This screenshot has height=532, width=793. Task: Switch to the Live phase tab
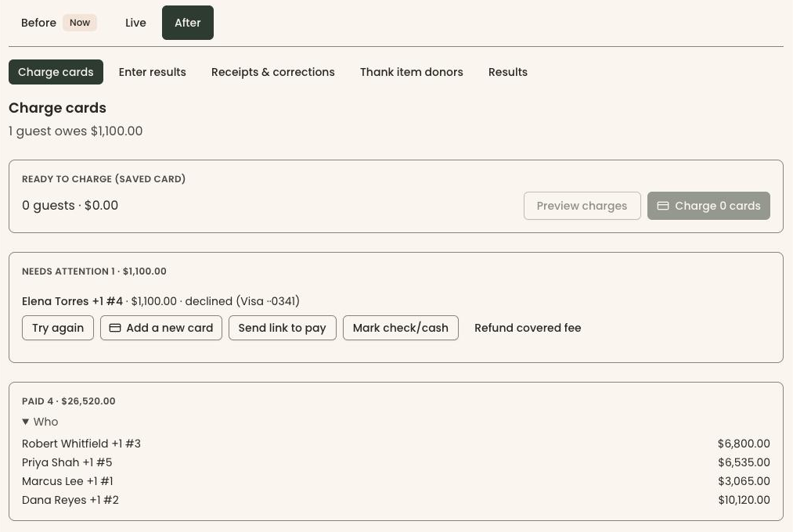tap(135, 23)
